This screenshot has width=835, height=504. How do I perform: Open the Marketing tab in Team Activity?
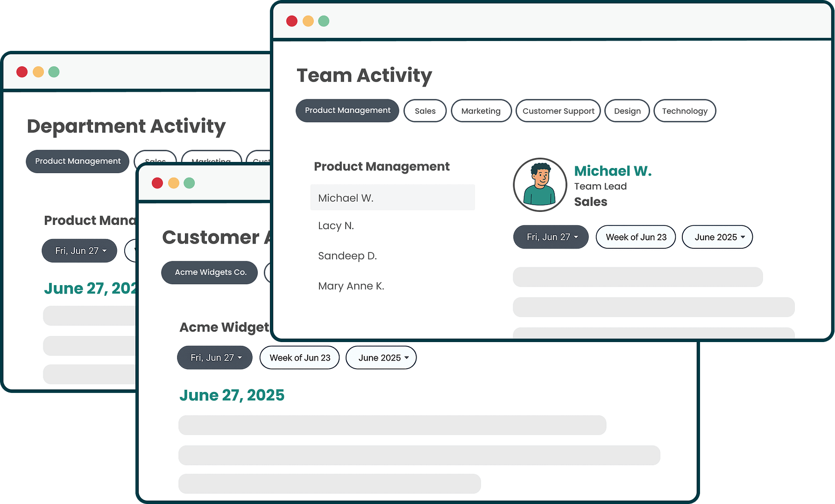pos(481,111)
